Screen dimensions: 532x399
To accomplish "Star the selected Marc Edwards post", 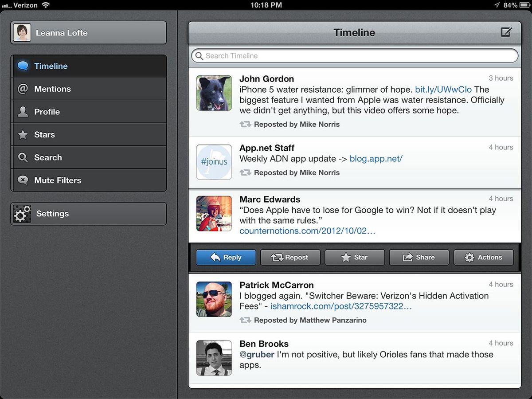I will (355, 258).
